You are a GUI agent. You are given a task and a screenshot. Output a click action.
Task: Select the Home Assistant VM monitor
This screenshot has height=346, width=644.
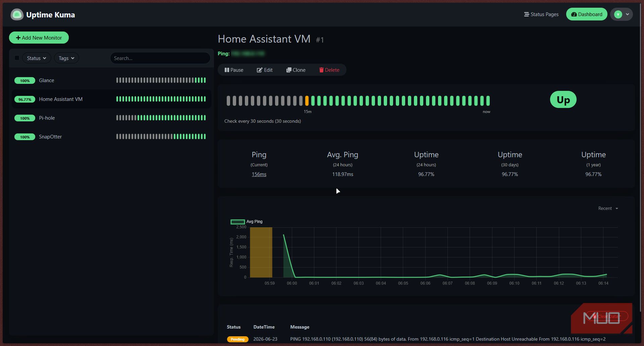(111, 99)
